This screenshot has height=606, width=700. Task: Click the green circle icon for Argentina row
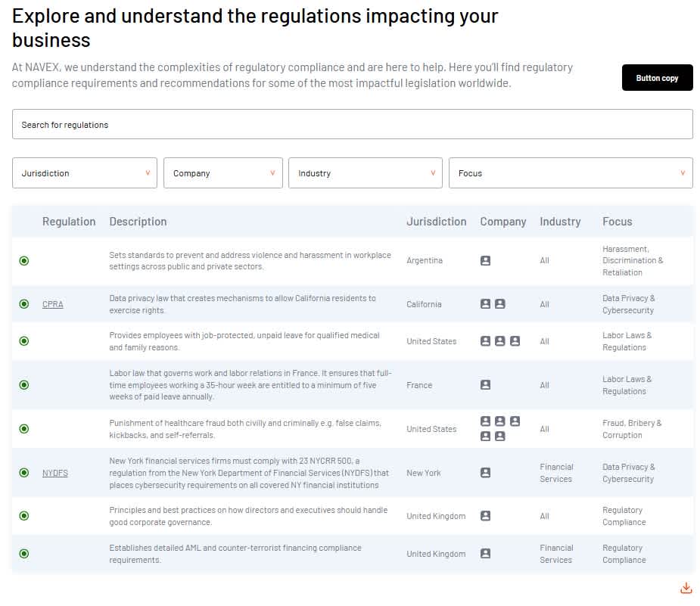24,261
